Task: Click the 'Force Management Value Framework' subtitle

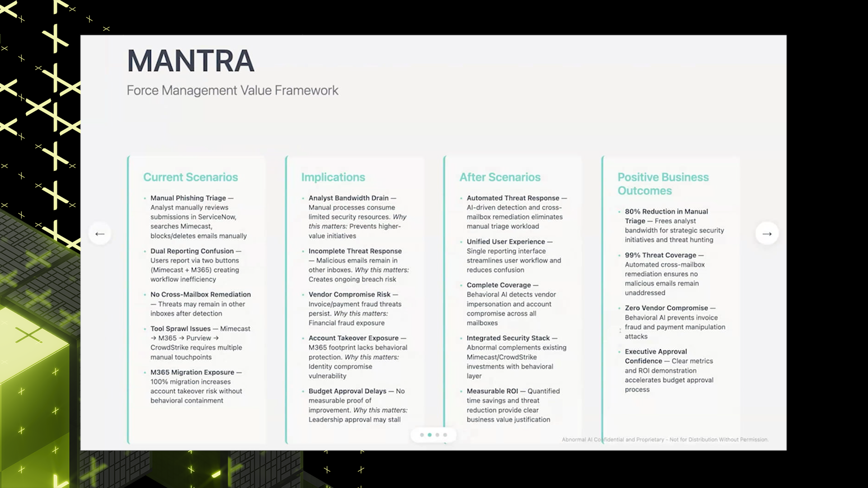Action: 232,90
